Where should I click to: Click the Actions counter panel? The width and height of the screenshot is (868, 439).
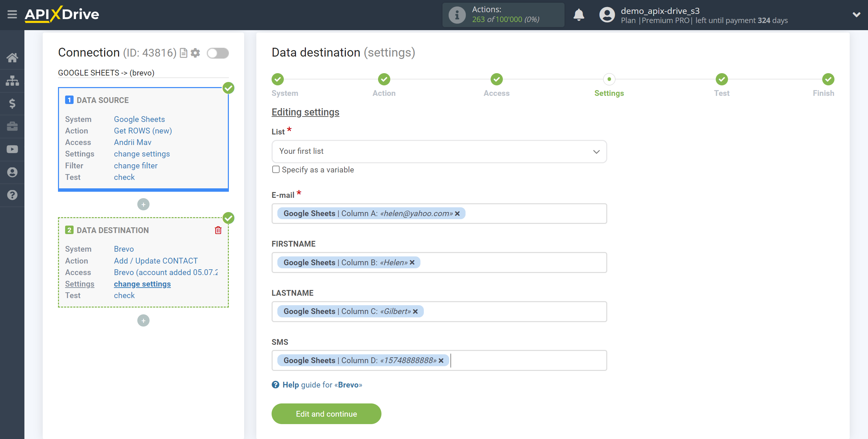(503, 15)
